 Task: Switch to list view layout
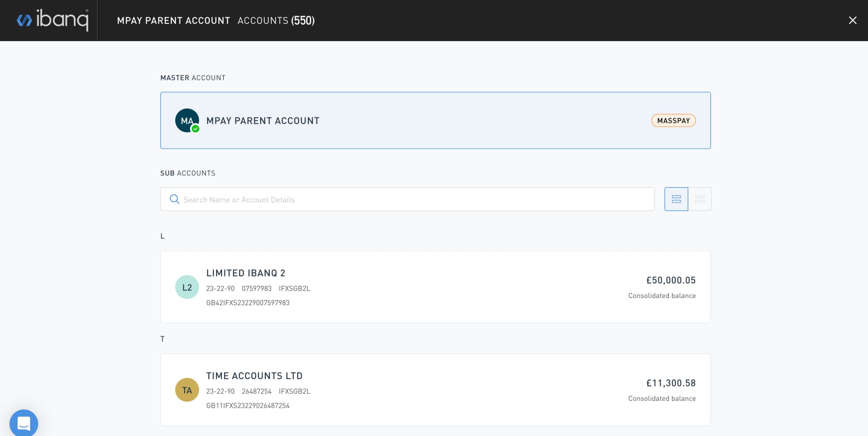(x=676, y=199)
